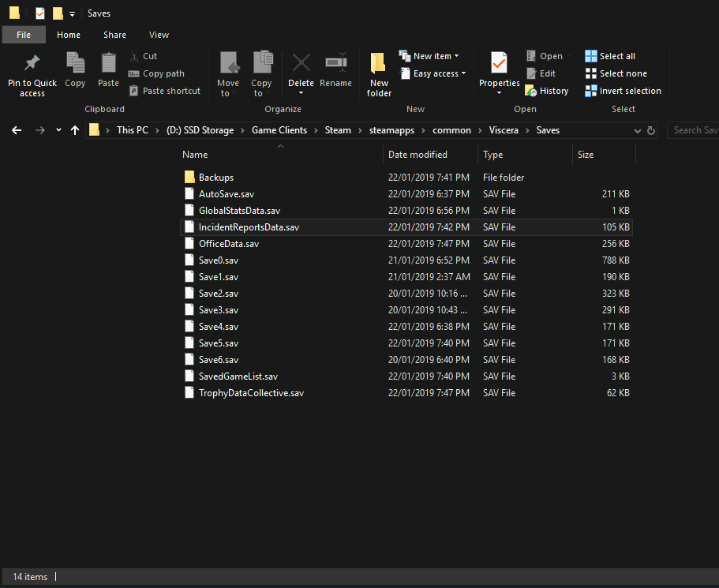Sort by Type column header
The image size is (719, 588).
pyautogui.click(x=525, y=155)
